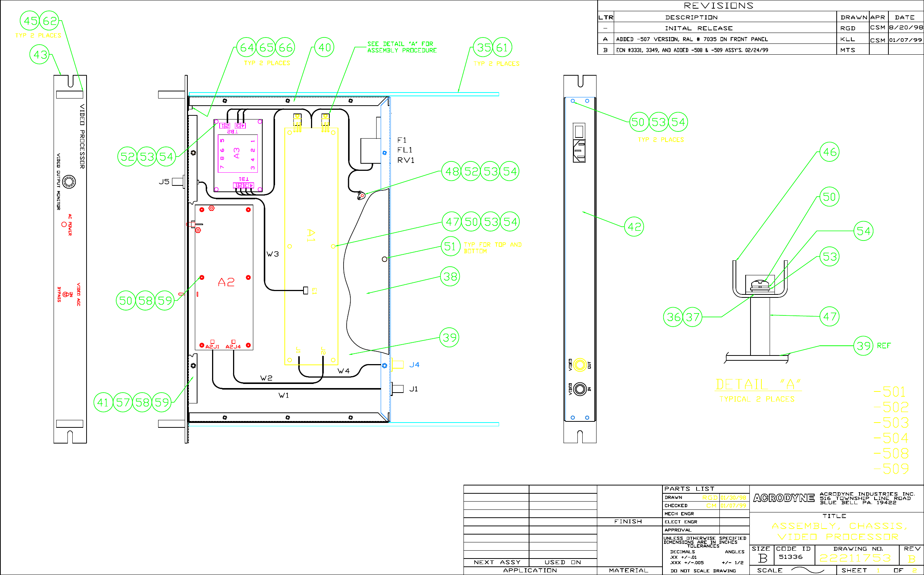Click item balloon number 43
The height and width of the screenshot is (575, 924).
click(40, 55)
